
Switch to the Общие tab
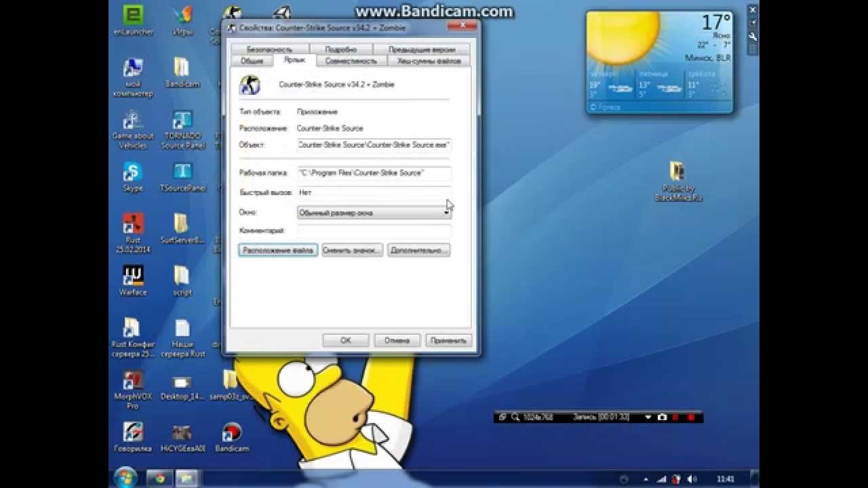point(252,60)
